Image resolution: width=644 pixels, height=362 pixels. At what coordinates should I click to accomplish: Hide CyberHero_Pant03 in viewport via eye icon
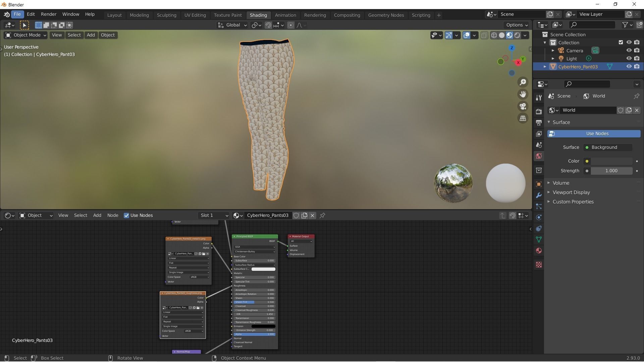629,67
